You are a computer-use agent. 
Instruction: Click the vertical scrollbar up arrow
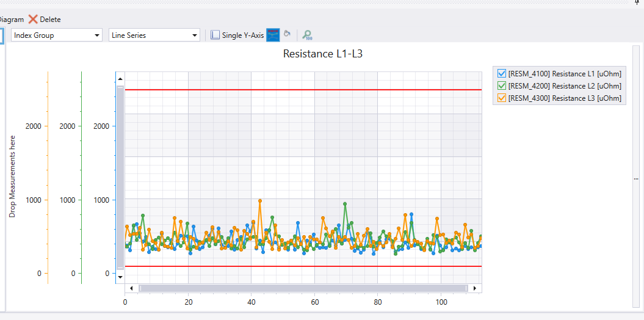click(x=120, y=78)
